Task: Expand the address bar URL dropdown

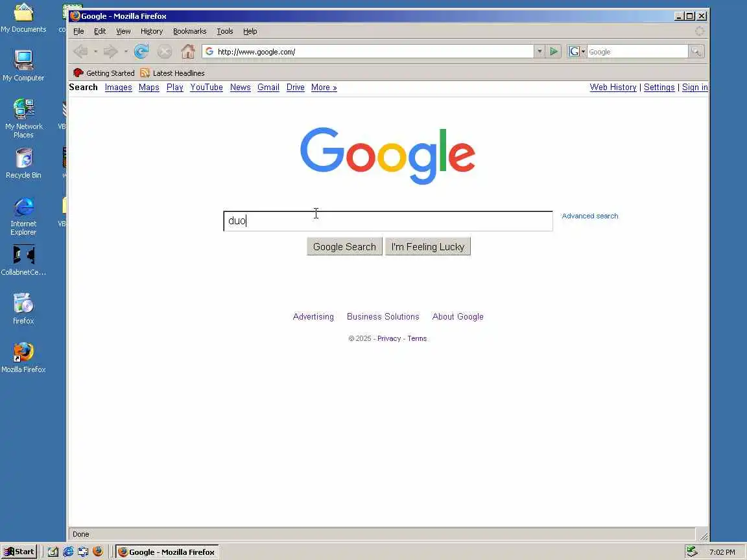Action: [x=539, y=51]
